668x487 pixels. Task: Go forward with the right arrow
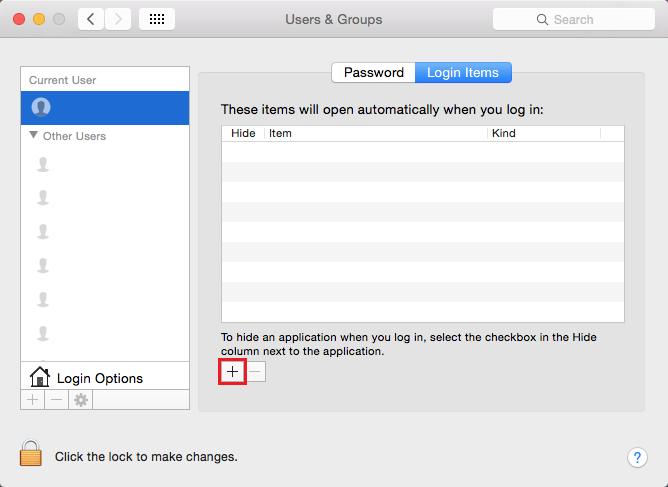(x=118, y=19)
